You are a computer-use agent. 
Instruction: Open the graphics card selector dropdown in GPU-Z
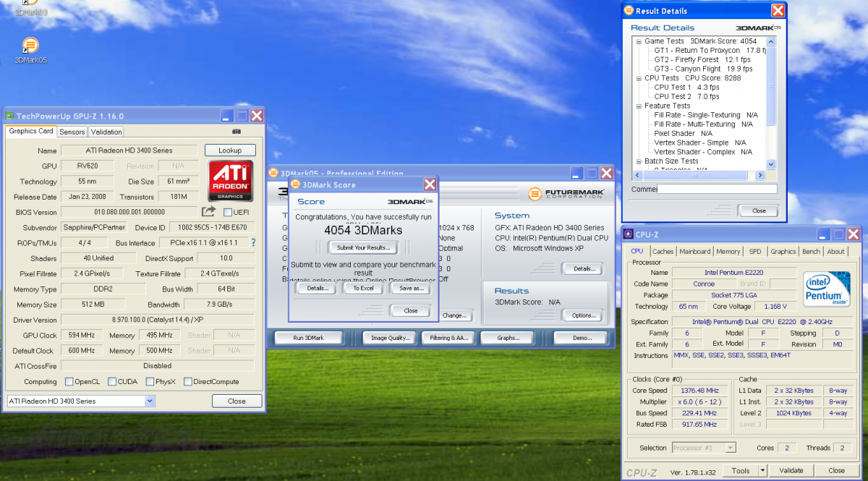[x=150, y=401]
